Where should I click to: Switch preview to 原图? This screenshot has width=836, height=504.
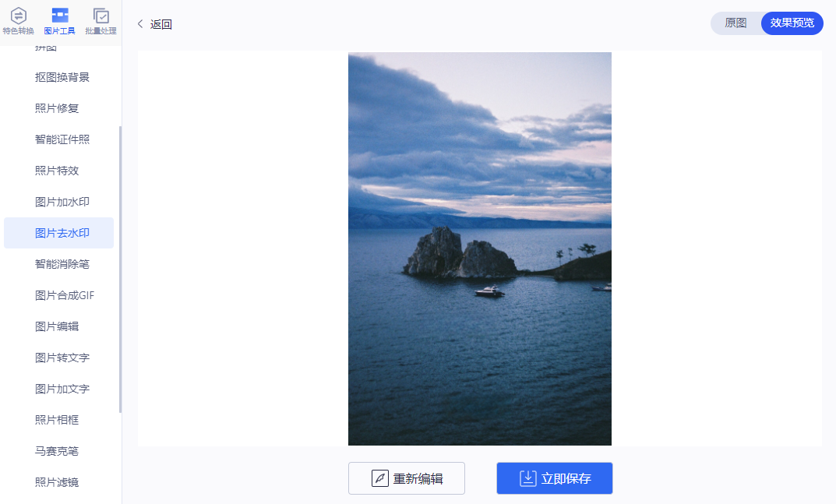735,23
